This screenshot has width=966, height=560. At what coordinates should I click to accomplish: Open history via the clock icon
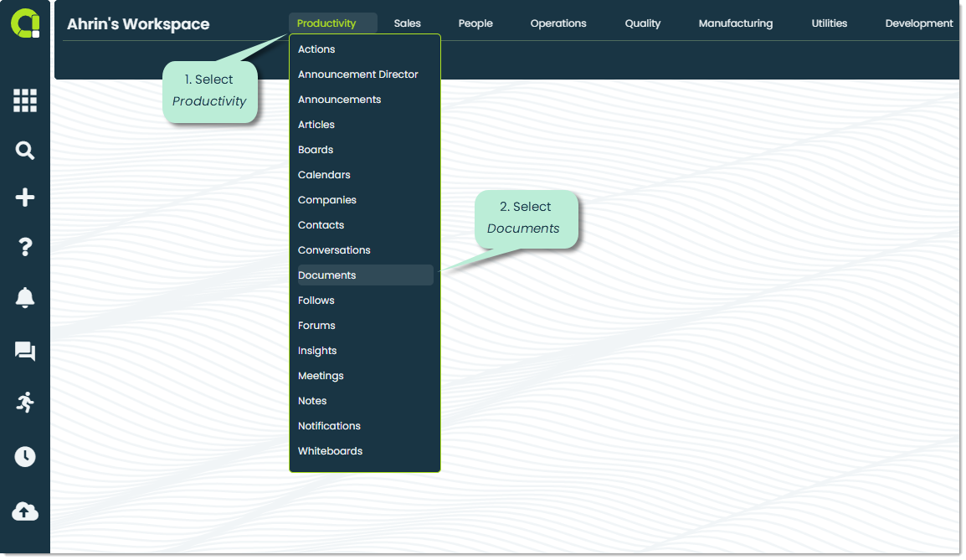coord(25,457)
